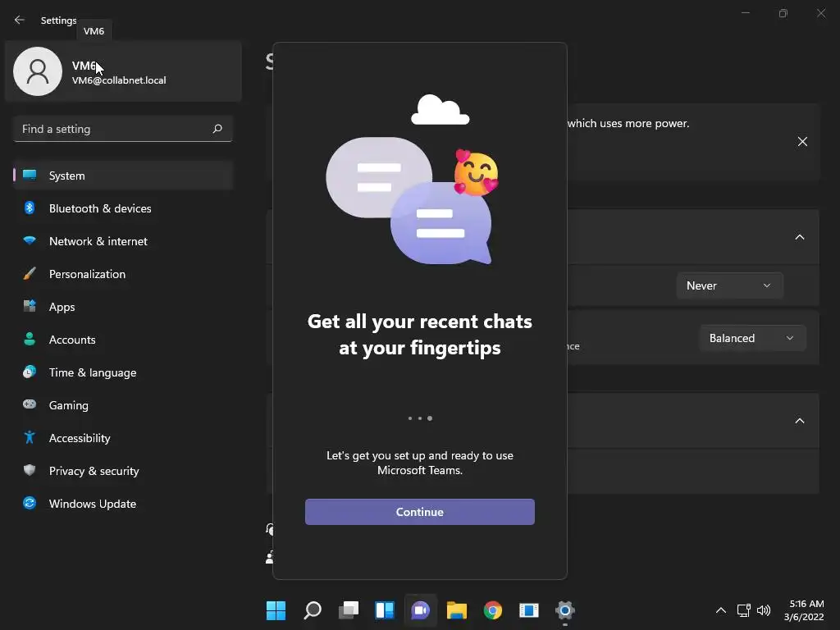Launch Google Chrome from the taskbar
This screenshot has height=630, width=840.
coord(493,610)
